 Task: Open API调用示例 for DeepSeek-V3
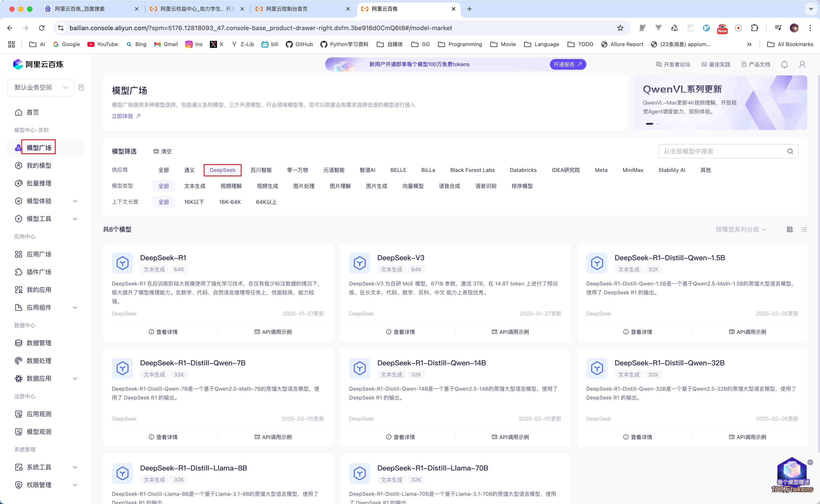[x=510, y=332]
